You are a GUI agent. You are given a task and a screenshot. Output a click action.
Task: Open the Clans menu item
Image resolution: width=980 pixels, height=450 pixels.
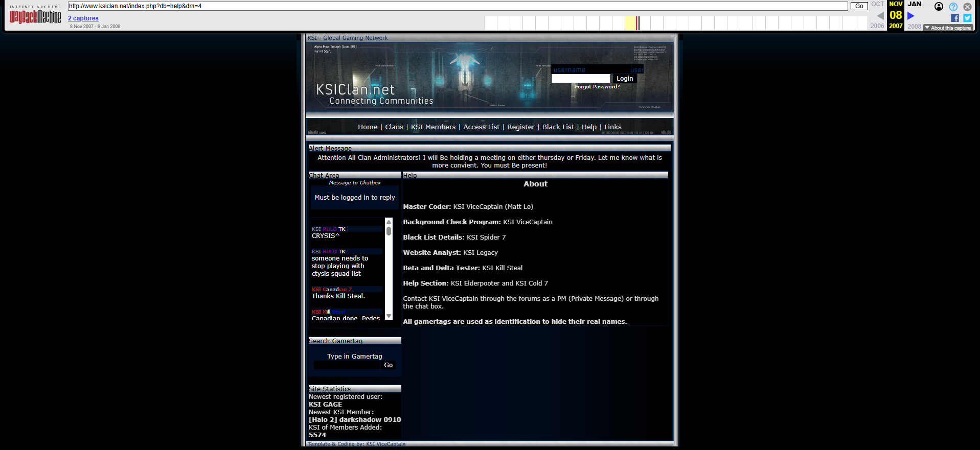coord(394,127)
